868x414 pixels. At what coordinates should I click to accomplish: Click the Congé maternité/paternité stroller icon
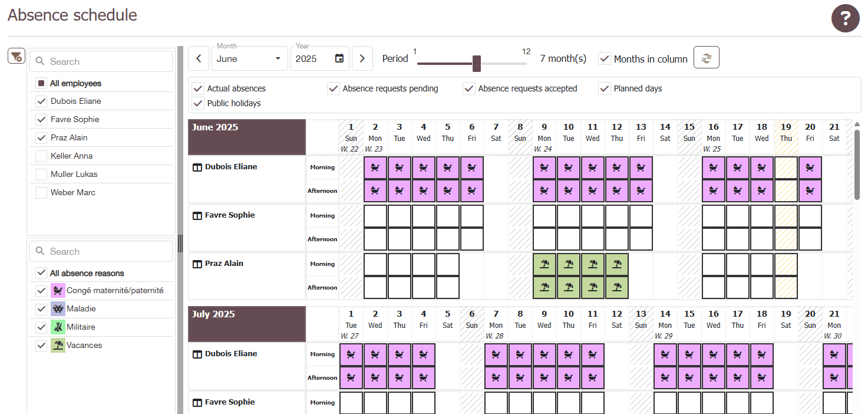pos(58,291)
